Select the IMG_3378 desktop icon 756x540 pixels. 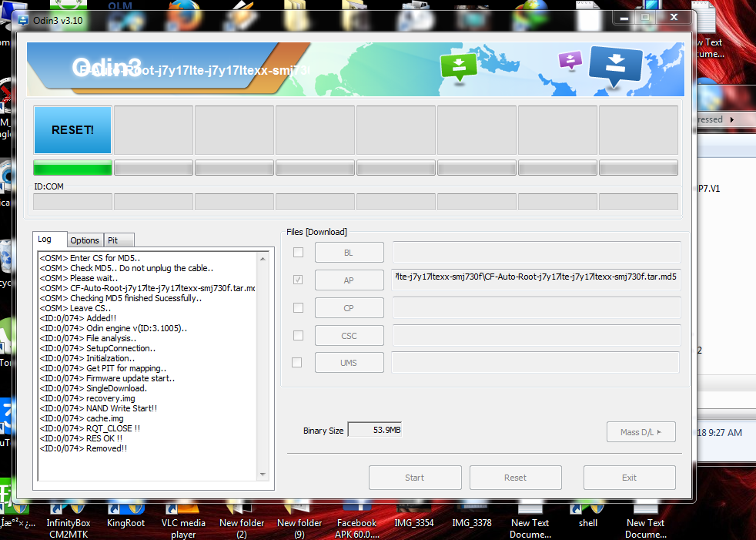(x=471, y=516)
